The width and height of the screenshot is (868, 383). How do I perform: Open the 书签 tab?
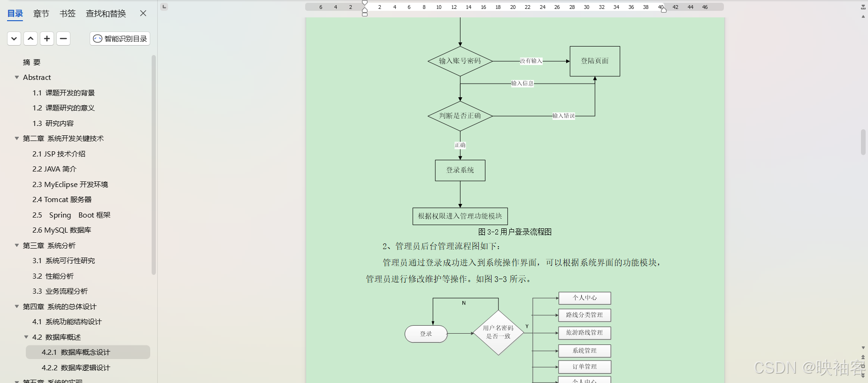[68, 14]
